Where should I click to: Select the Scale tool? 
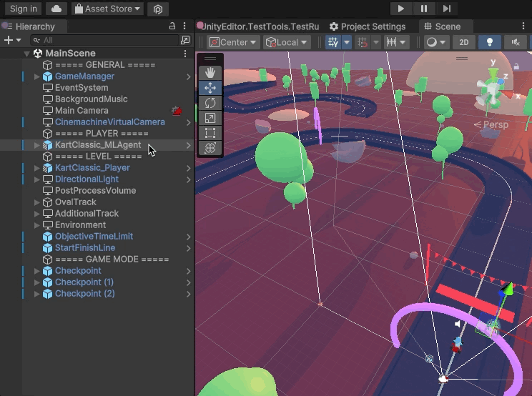[x=210, y=118]
